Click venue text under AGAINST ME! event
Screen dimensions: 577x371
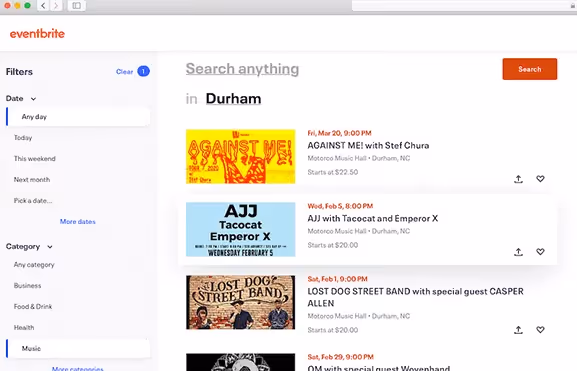[x=359, y=158]
